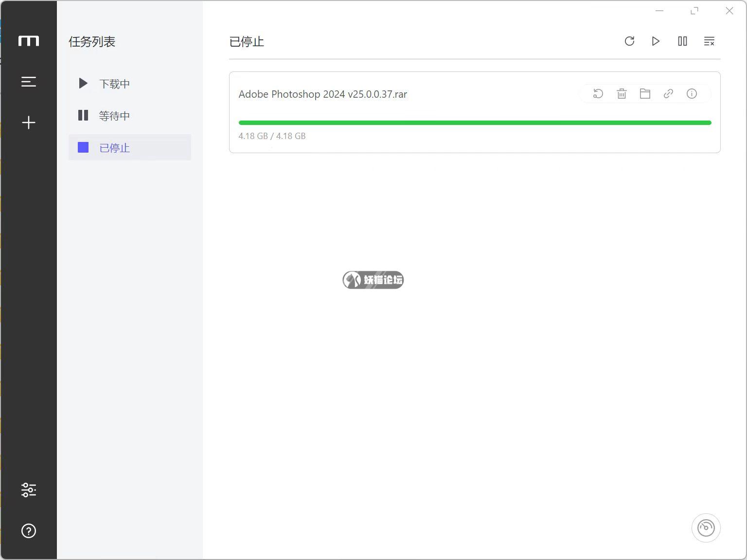Restart the Adobe Photoshop 2024 task
This screenshot has width=747, height=560.
tap(598, 94)
